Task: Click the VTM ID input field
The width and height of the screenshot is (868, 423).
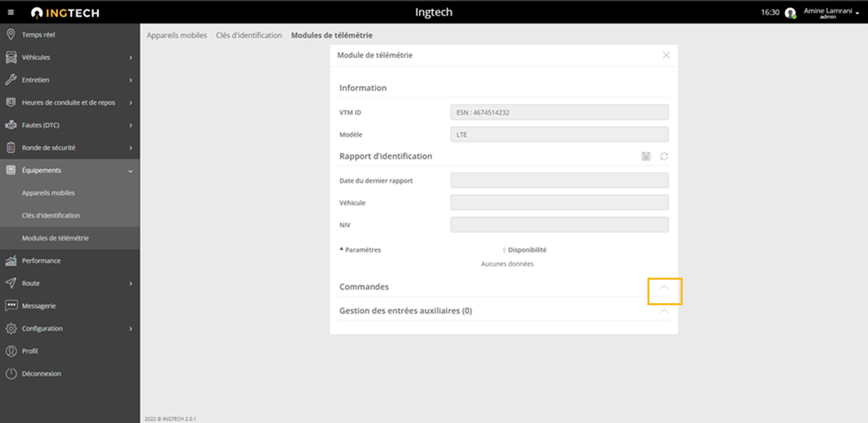Action: click(559, 113)
